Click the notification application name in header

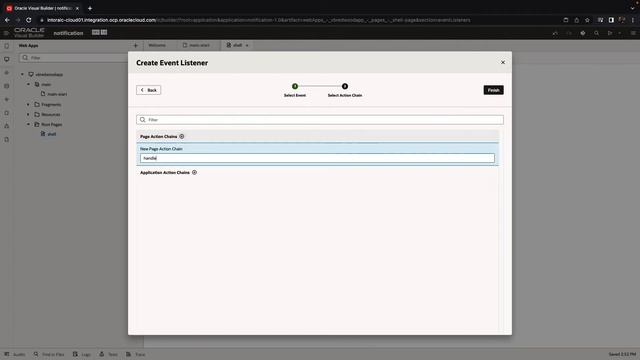[68, 33]
